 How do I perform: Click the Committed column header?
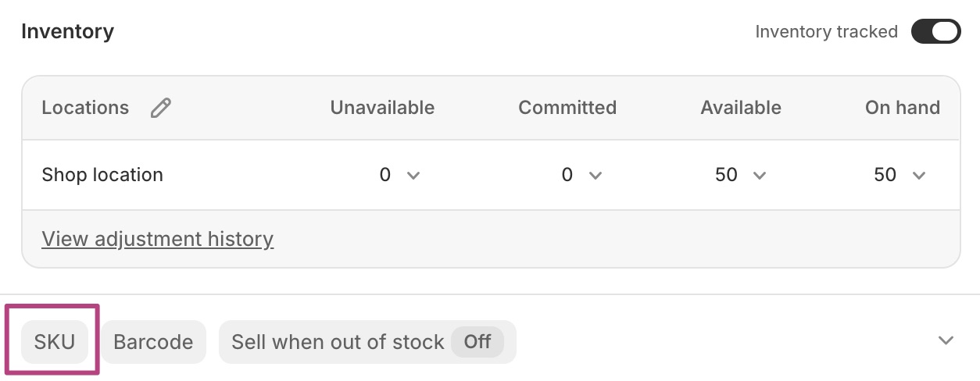[x=567, y=108]
